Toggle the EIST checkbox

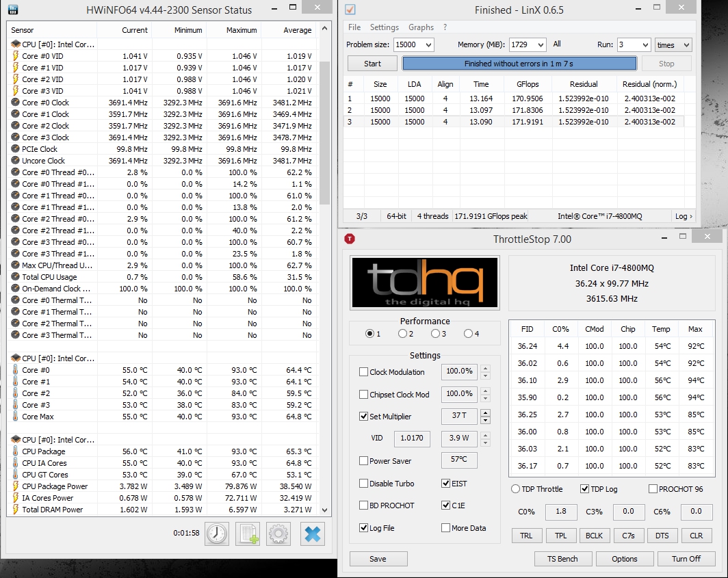[445, 484]
